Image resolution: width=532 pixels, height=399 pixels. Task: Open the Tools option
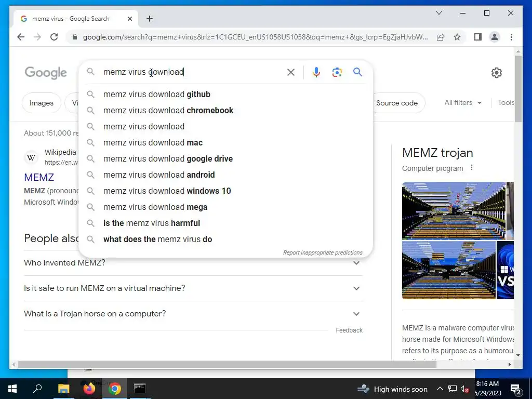click(506, 102)
